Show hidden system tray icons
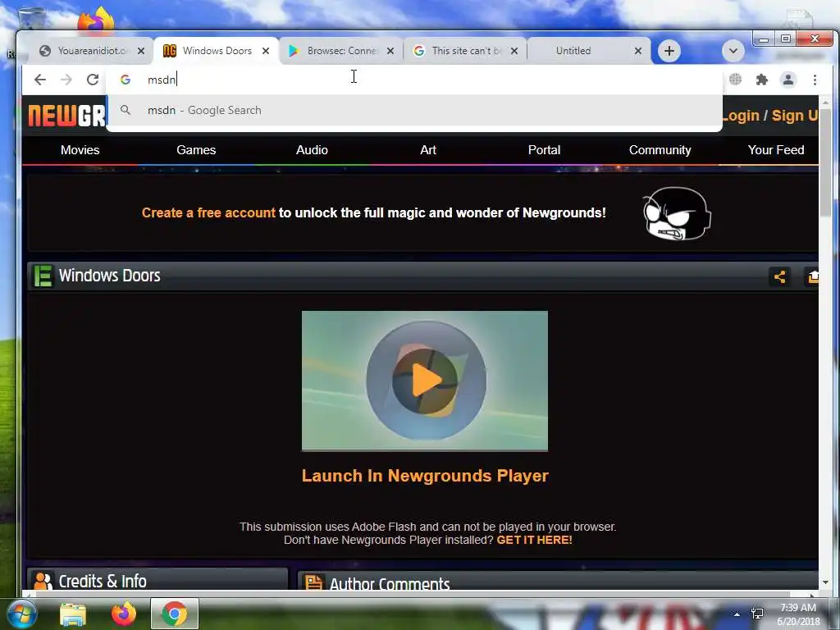The image size is (840, 630). (737, 614)
